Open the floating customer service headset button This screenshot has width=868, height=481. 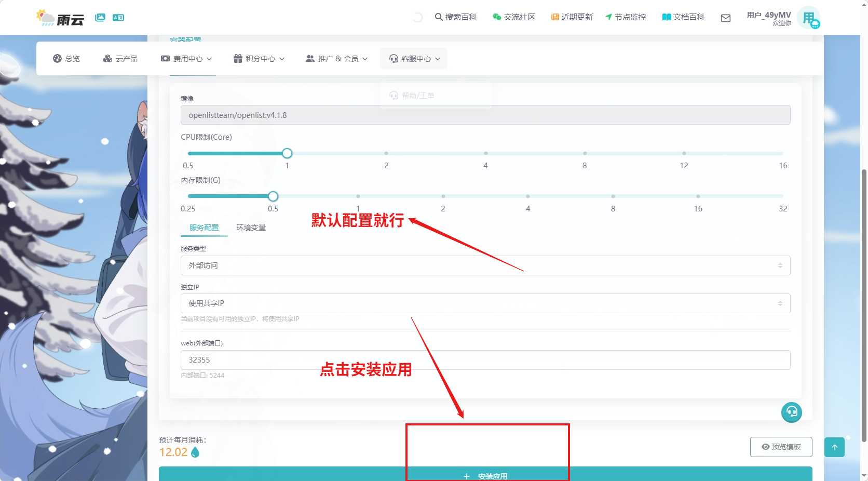792,412
